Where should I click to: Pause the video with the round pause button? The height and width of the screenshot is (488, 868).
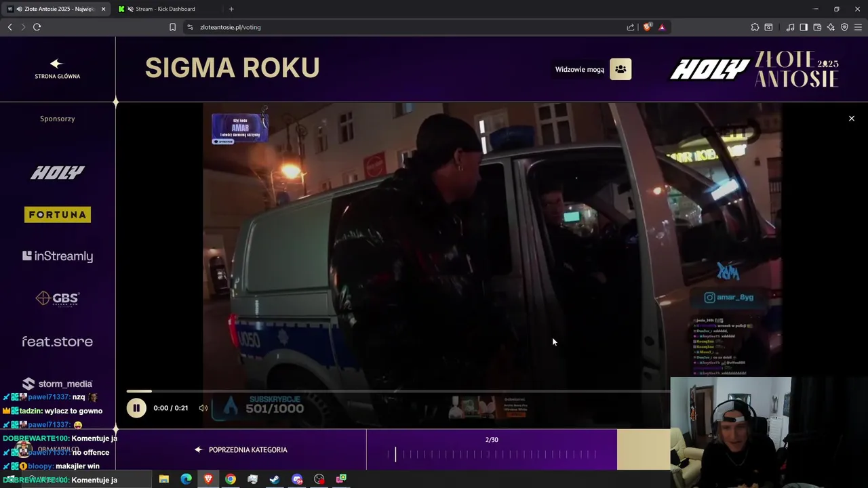pyautogui.click(x=136, y=408)
